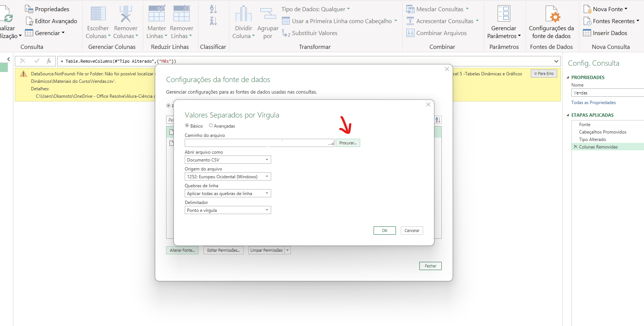Open the Origem do arquivo dropdown
This screenshot has width=644, height=326.
pos(228,176)
